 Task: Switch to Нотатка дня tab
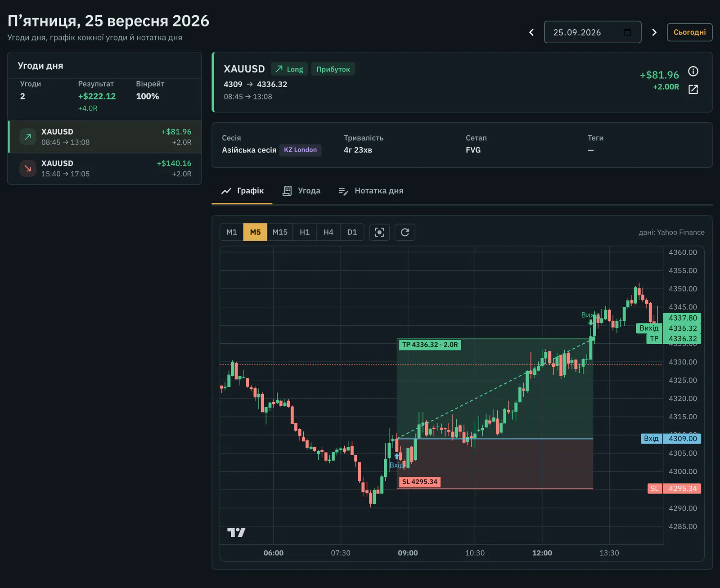point(371,191)
